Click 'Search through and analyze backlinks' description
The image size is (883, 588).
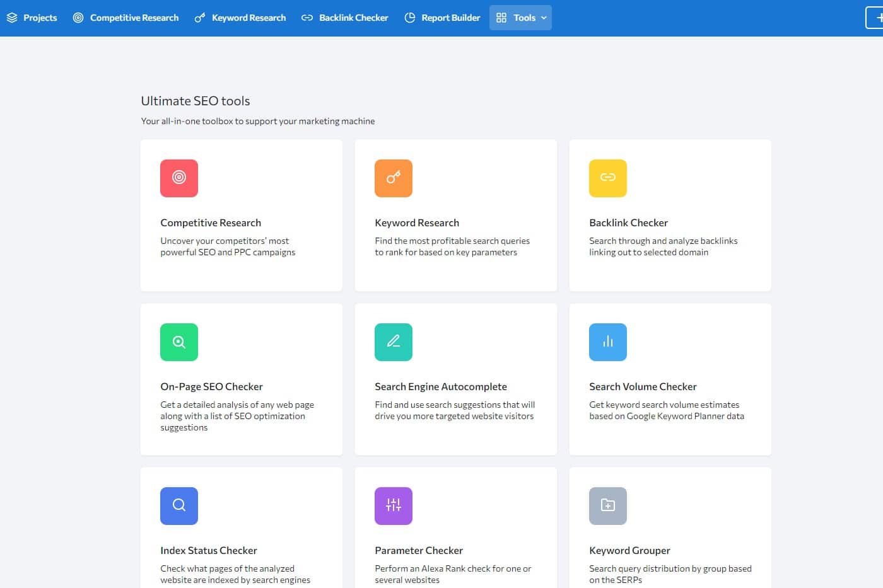(x=663, y=246)
